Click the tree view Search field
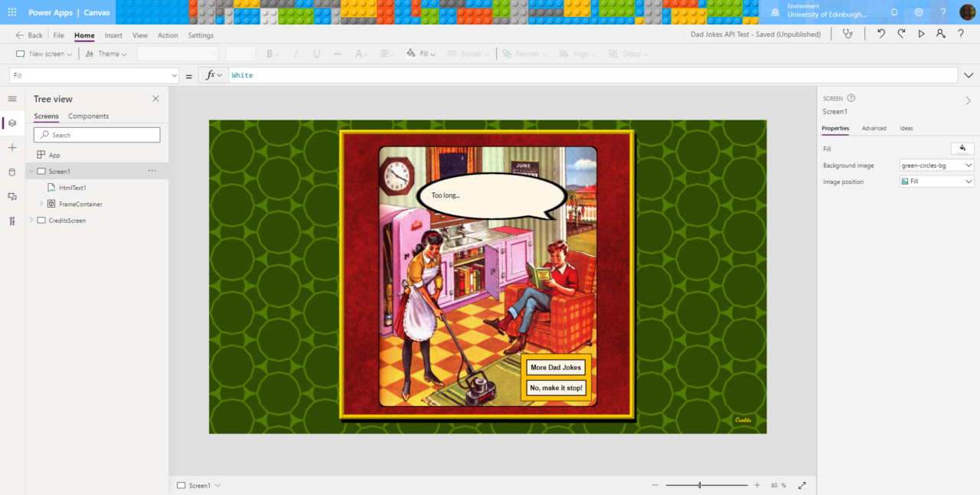Screen dimensions: 980x495 pyautogui.click(x=97, y=135)
